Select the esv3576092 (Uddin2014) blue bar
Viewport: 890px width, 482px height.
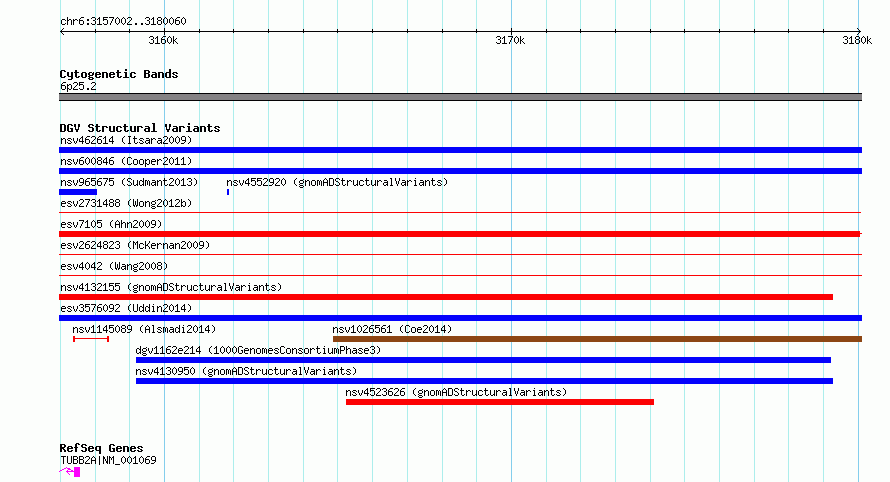(x=460, y=318)
